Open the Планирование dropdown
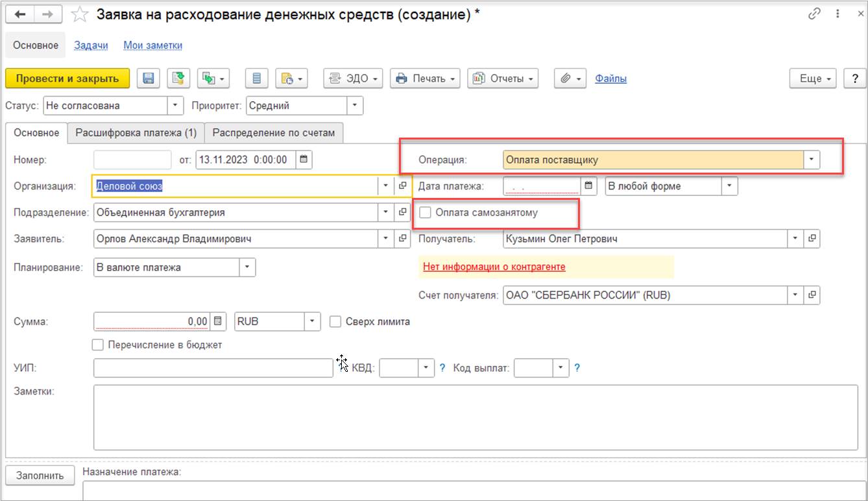 click(x=247, y=267)
